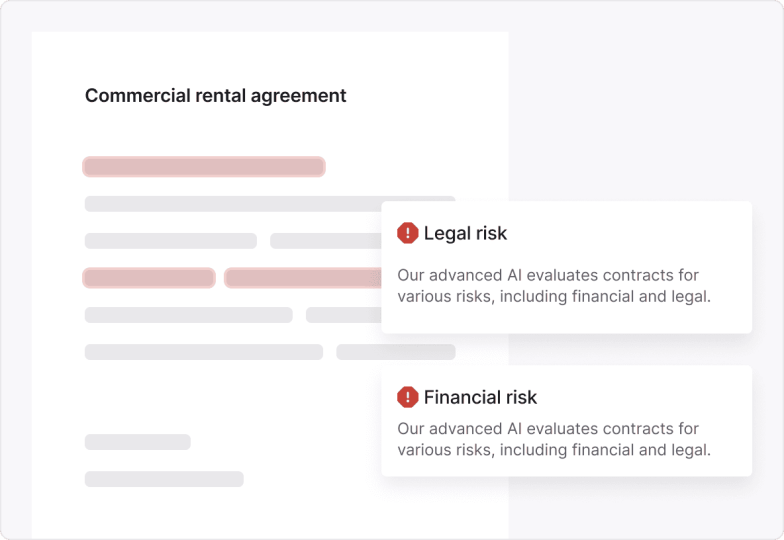Select the left gray segment in the sixth text row
The image size is (784, 540).
coord(203,352)
